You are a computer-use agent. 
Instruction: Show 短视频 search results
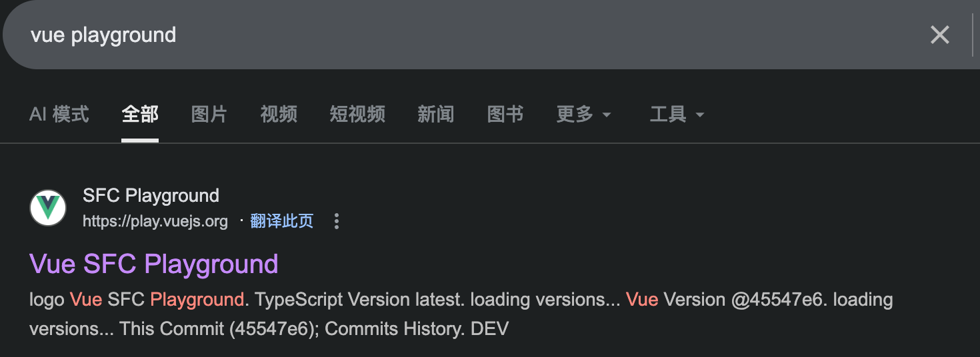tap(357, 115)
